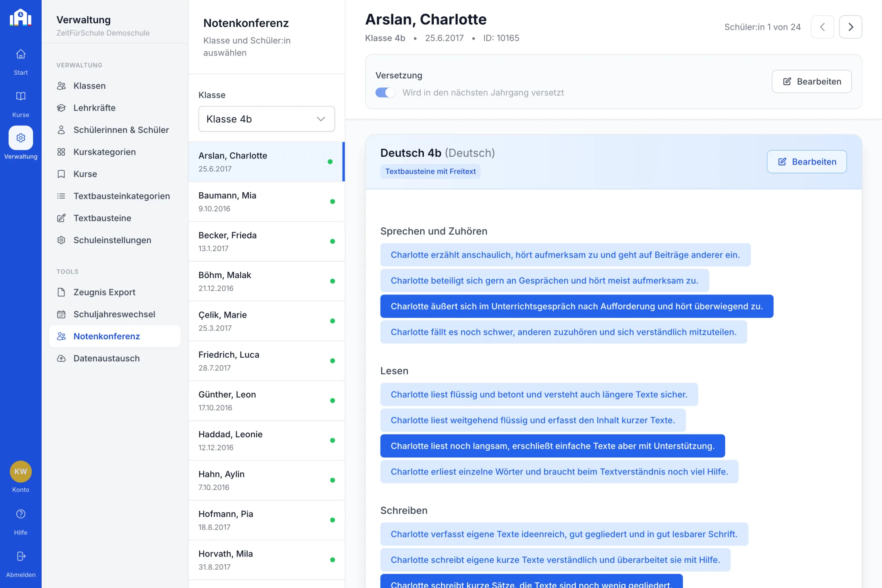Select 'Charlotte beteiligt sich gern' text block
Viewport: 882px width, 588px height.
(x=544, y=281)
